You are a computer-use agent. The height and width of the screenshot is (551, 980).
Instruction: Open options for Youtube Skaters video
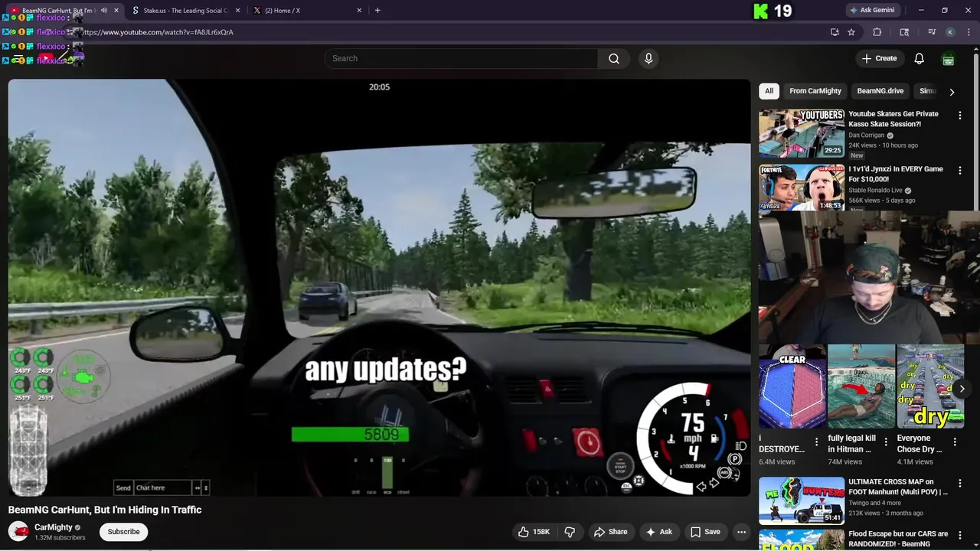pos(960,116)
